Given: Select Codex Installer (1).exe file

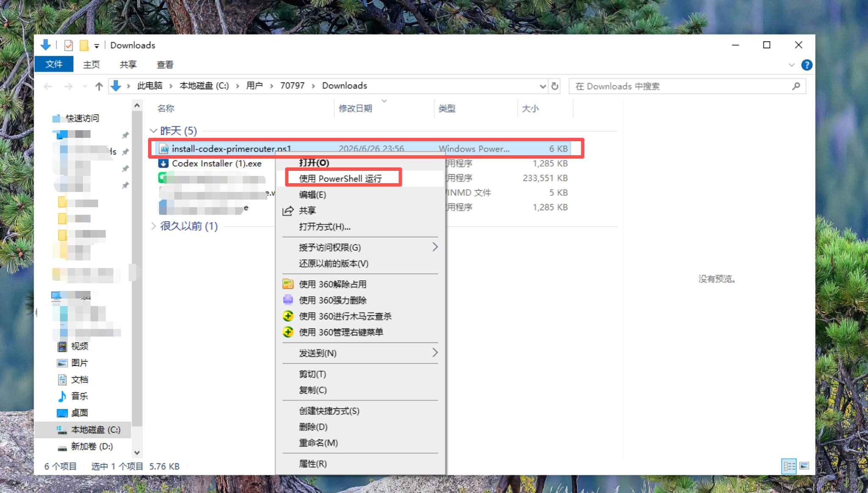Looking at the screenshot, I should point(217,164).
